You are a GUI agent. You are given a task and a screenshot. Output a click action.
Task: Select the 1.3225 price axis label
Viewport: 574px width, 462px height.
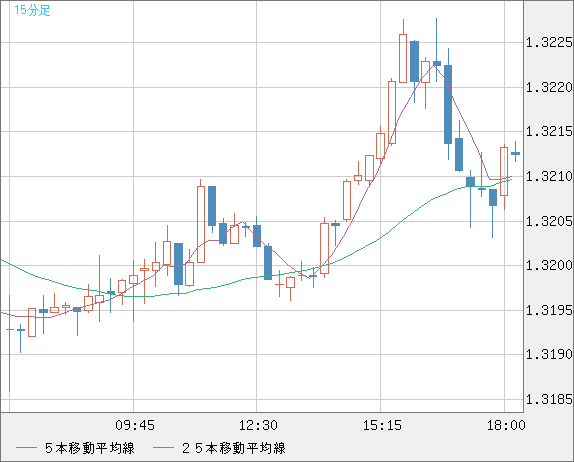tap(549, 42)
